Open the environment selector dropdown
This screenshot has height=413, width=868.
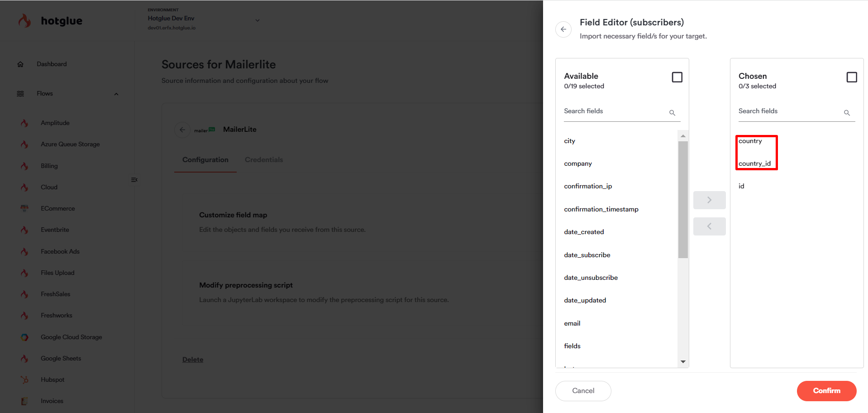[x=258, y=20]
